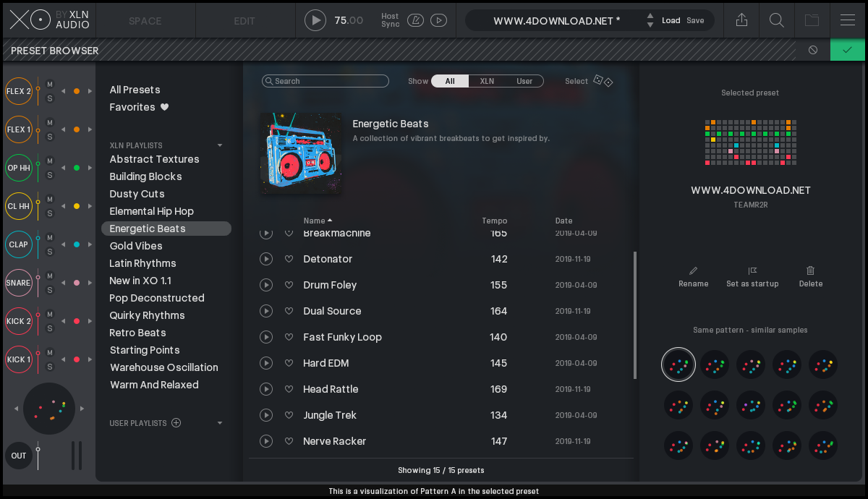Solo the SNARE channel
Viewport: 868px width, 499px height.
pos(50,290)
